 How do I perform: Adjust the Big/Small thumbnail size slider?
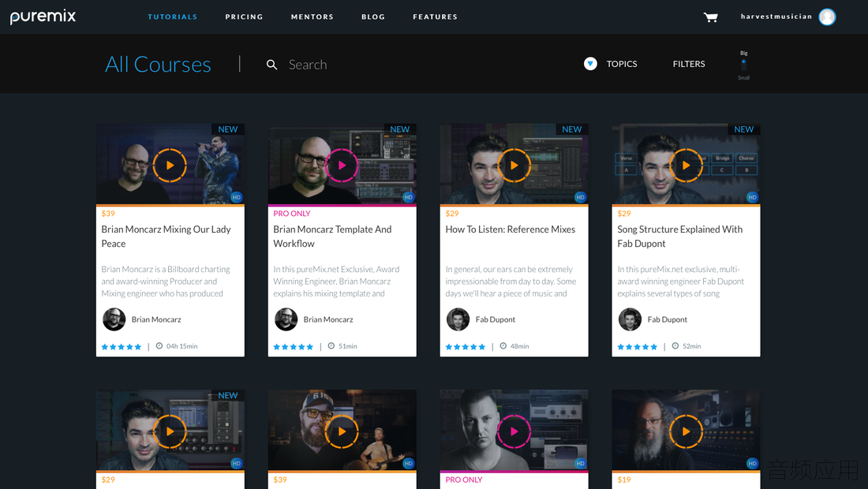(x=743, y=65)
